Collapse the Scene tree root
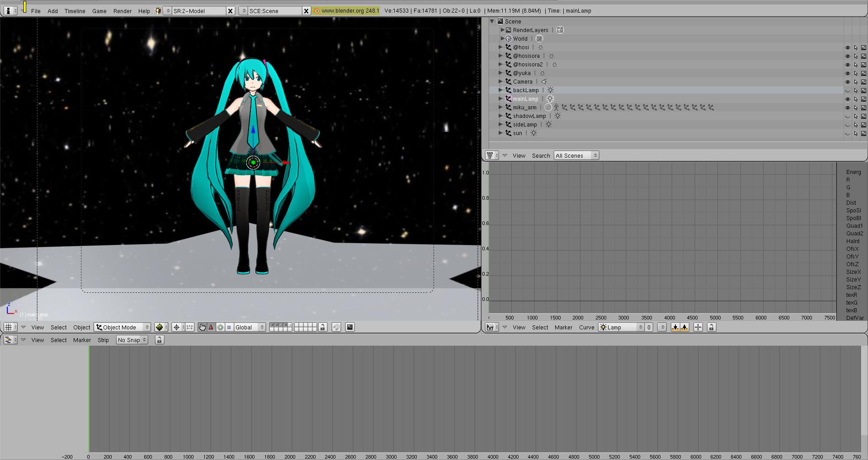868x460 pixels. click(492, 21)
